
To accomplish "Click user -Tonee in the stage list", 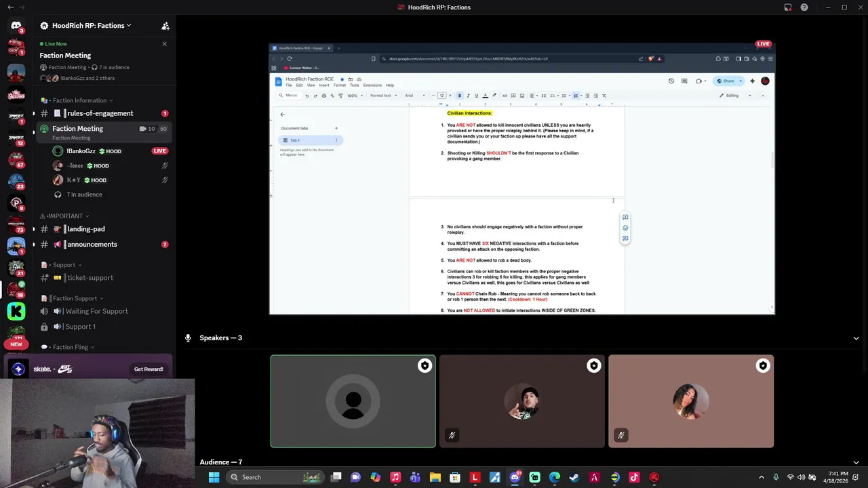I will coord(111,165).
